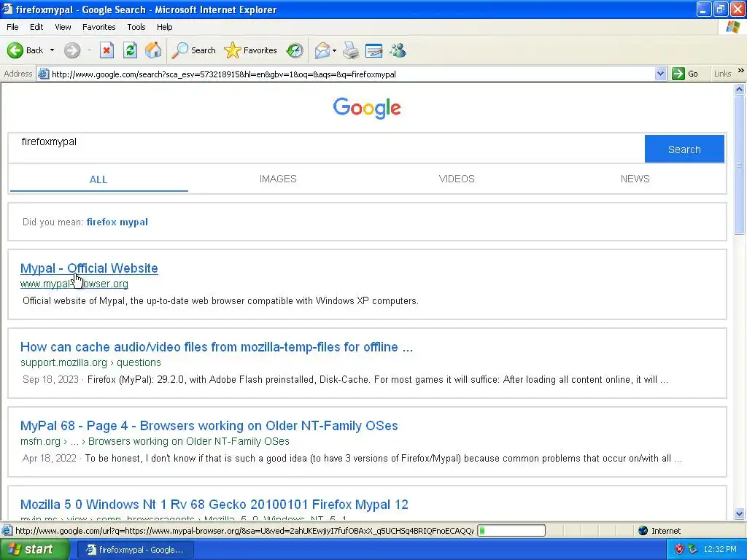Open 'Mypal - Official Website' result
747x560 pixels.
(89, 268)
